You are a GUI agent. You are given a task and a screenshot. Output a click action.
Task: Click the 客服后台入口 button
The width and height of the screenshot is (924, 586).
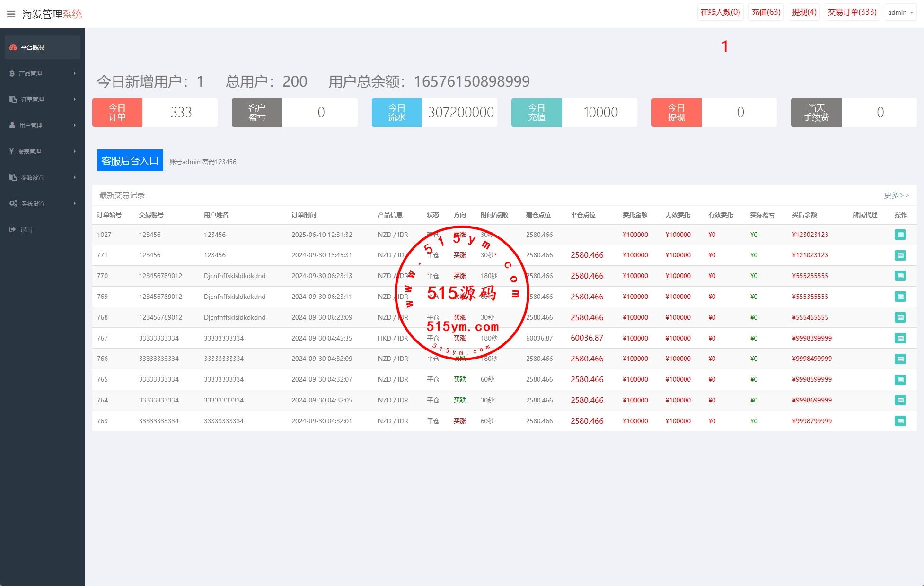point(130,161)
